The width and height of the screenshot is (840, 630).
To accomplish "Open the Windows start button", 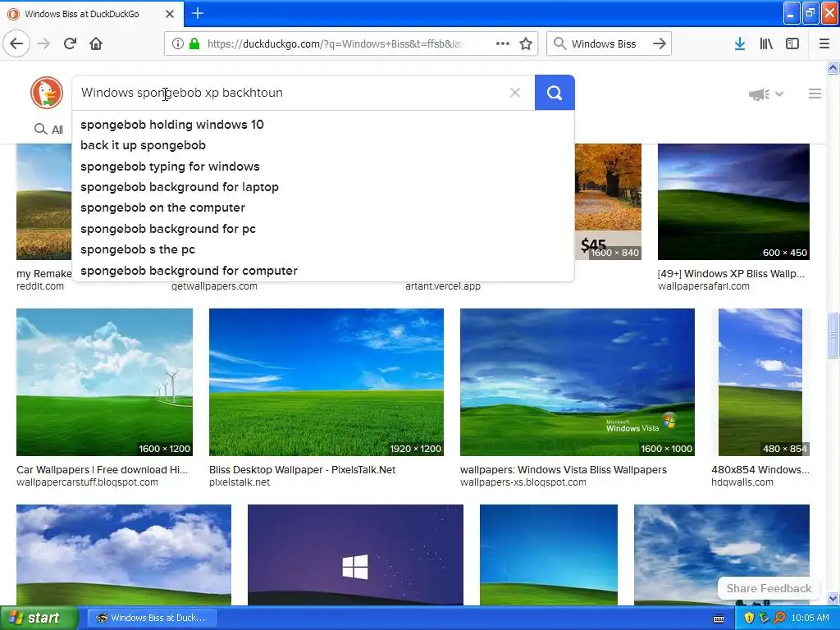I will click(38, 618).
